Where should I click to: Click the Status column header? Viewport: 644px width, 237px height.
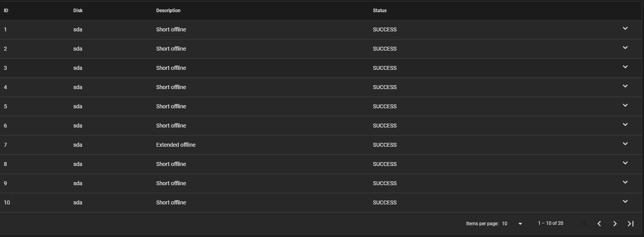pyautogui.click(x=380, y=11)
